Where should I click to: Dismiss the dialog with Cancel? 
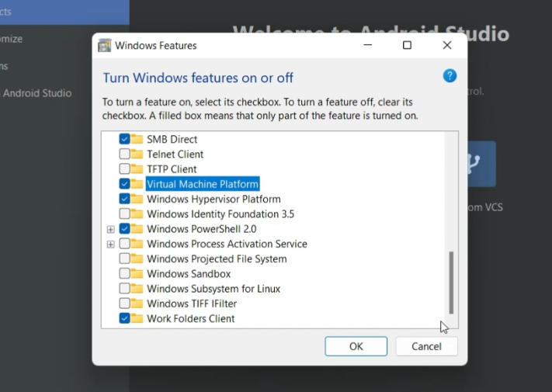[x=426, y=346]
